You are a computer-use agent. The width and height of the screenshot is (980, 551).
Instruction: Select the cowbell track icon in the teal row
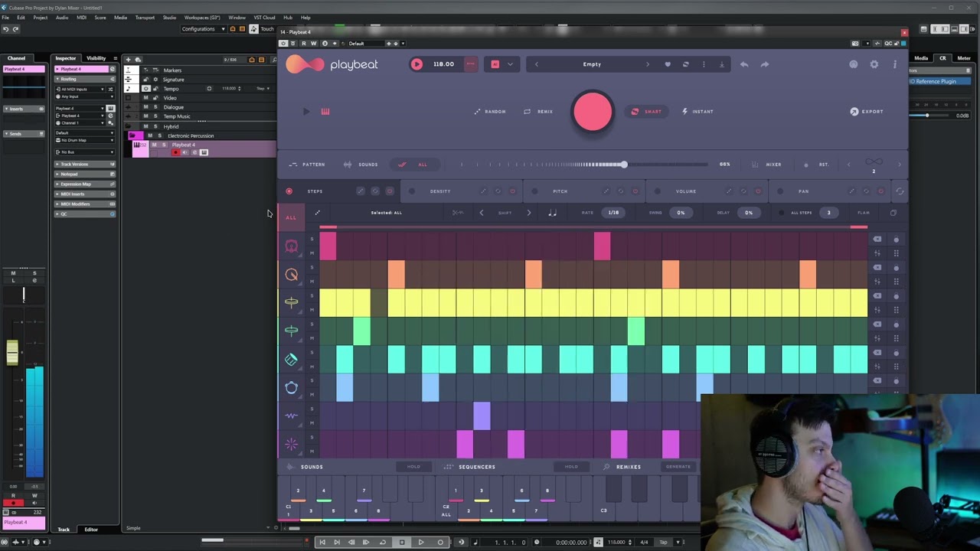point(291,359)
